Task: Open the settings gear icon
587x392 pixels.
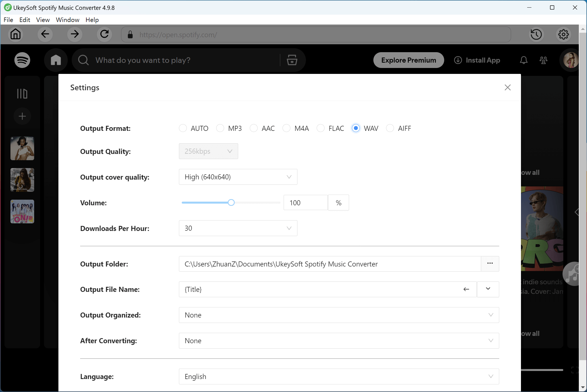Action: coord(563,34)
